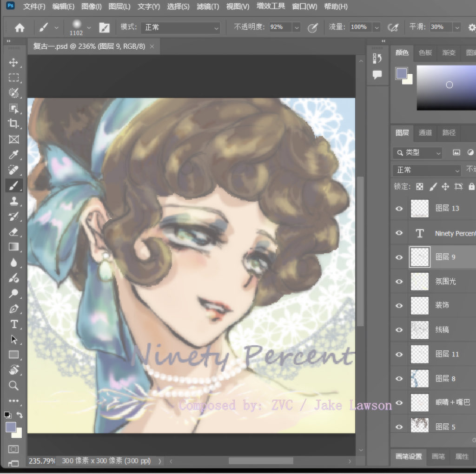Expand the flow 100% dropdown arrow
This screenshot has height=474, width=476.
click(377, 27)
